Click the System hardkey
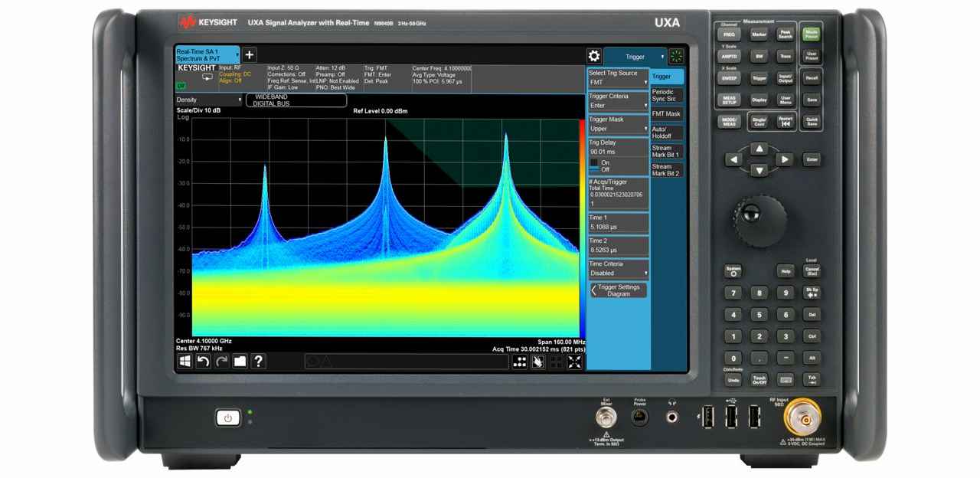Screen dimensions: 980x478 733,271
